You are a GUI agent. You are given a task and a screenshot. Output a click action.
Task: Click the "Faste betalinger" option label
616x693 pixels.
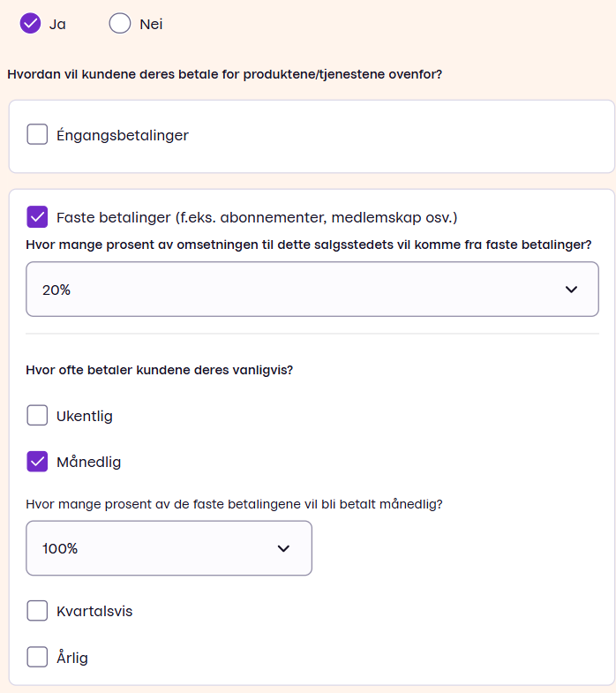[x=257, y=216]
